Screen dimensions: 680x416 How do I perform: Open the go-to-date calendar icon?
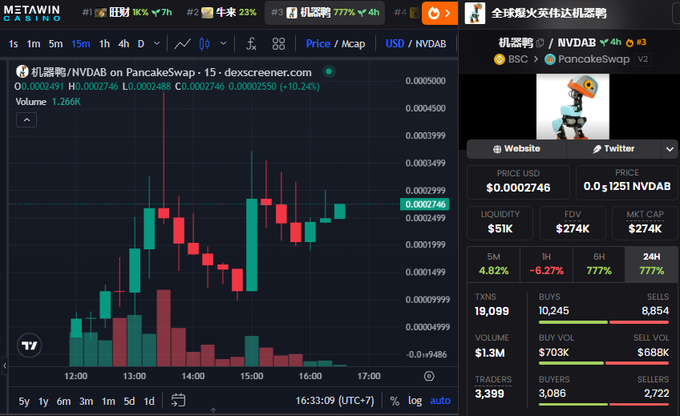click(178, 400)
